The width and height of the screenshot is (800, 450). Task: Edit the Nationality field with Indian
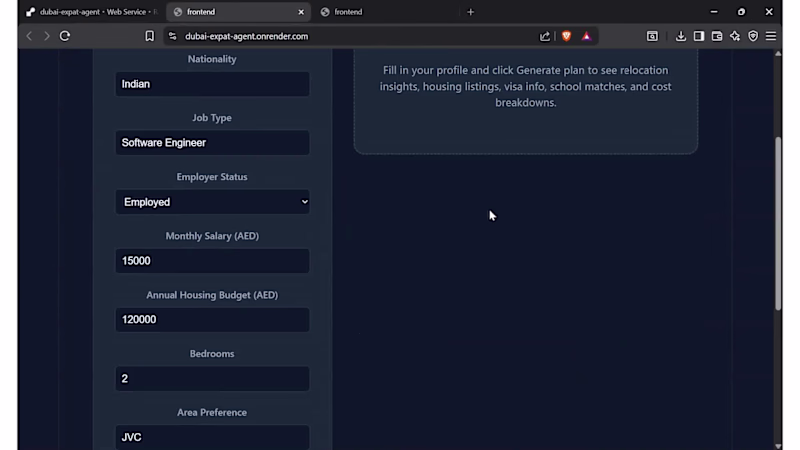(212, 84)
